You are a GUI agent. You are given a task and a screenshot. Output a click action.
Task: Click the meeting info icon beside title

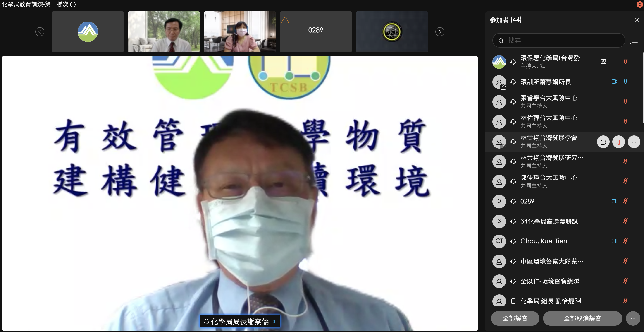(73, 5)
